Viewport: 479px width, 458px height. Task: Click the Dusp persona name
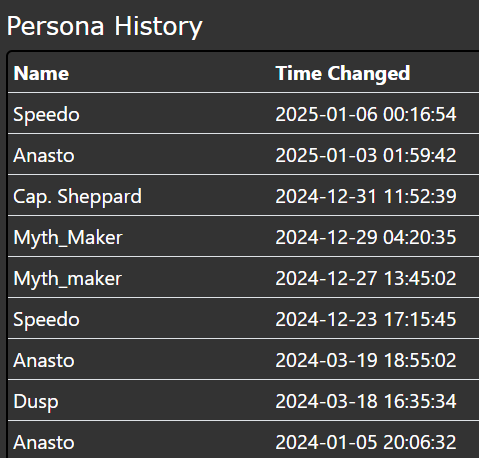36,402
